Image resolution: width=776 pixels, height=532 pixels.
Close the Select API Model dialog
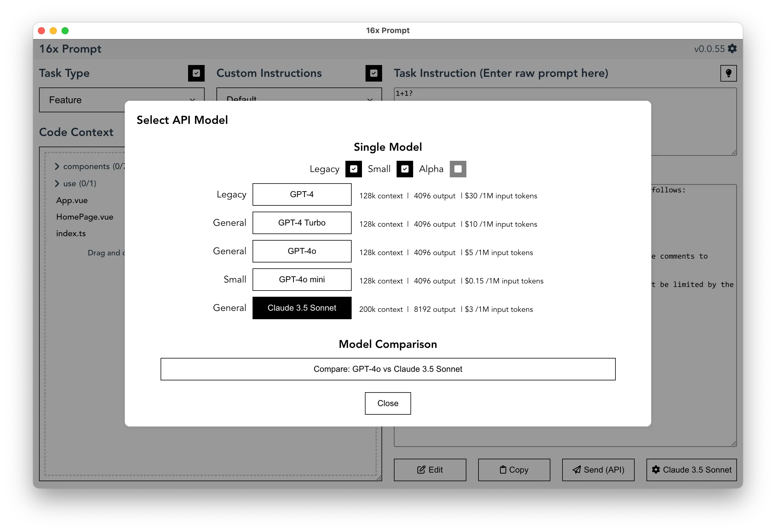pyautogui.click(x=388, y=403)
